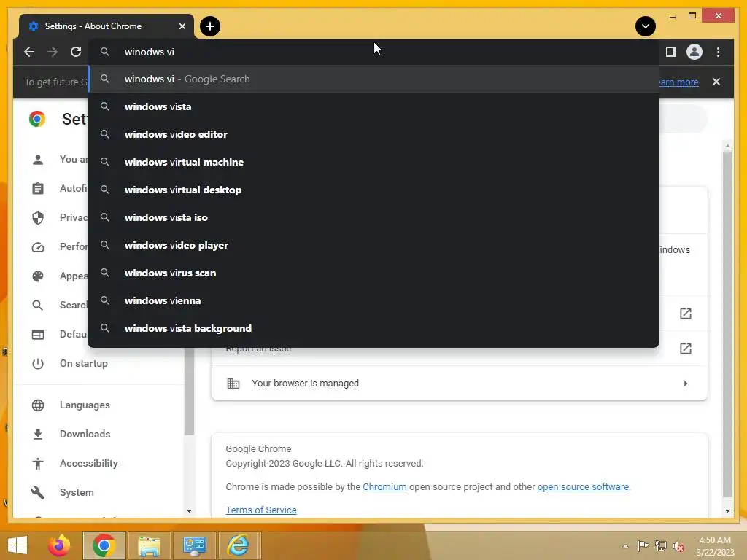
Task: Click the Accessibility figure icon
Action: pyautogui.click(x=38, y=463)
